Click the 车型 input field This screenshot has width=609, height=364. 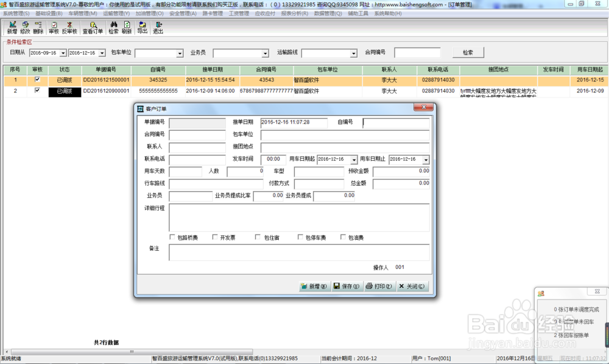tap(319, 172)
